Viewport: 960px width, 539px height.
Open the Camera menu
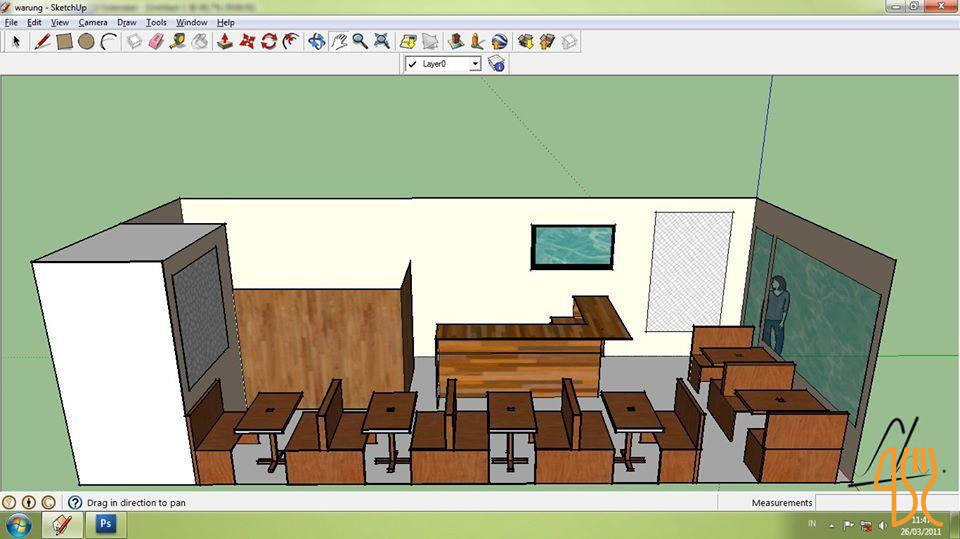[x=93, y=22]
